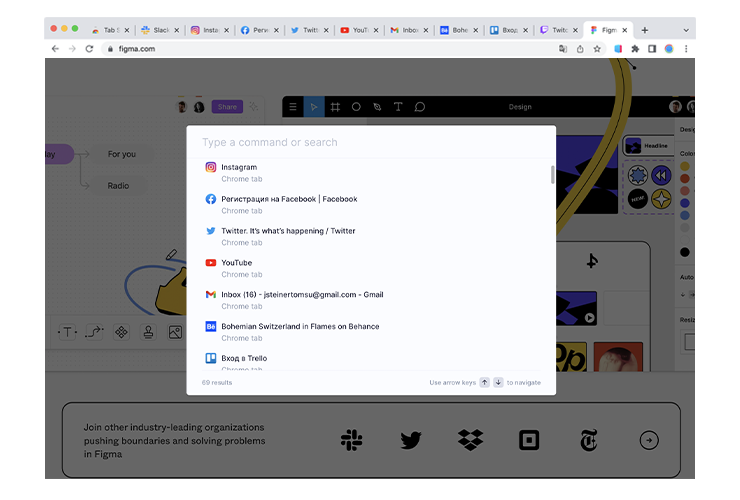
Task: Click the Dropbox logo in the banner
Action: click(470, 440)
